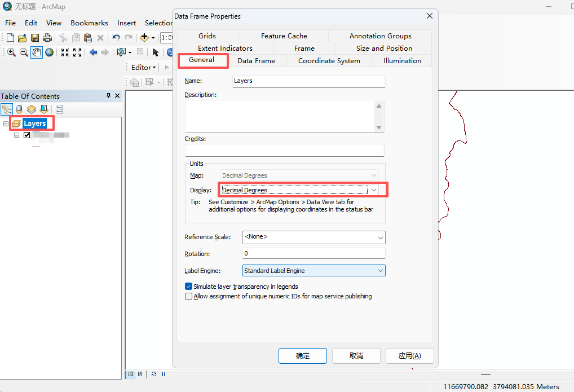
Task: Select the Pan hand tool
Action: click(x=36, y=52)
